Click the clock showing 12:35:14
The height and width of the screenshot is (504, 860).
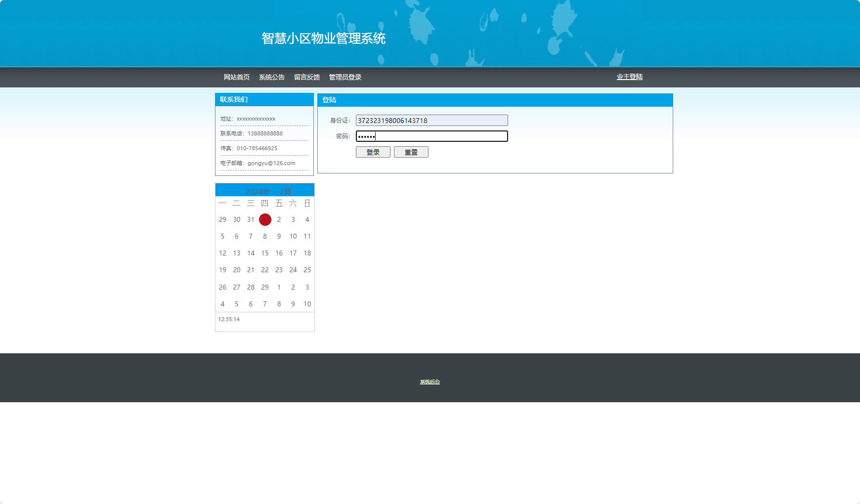click(x=228, y=319)
